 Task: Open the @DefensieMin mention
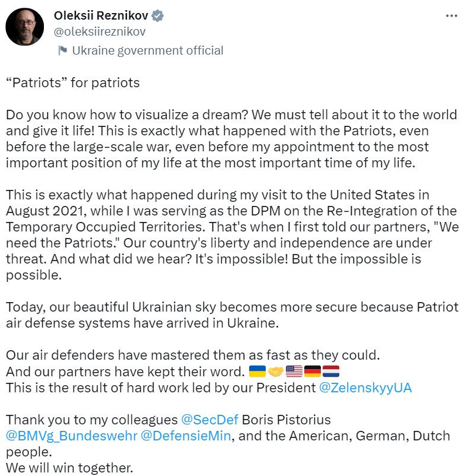[x=186, y=436]
